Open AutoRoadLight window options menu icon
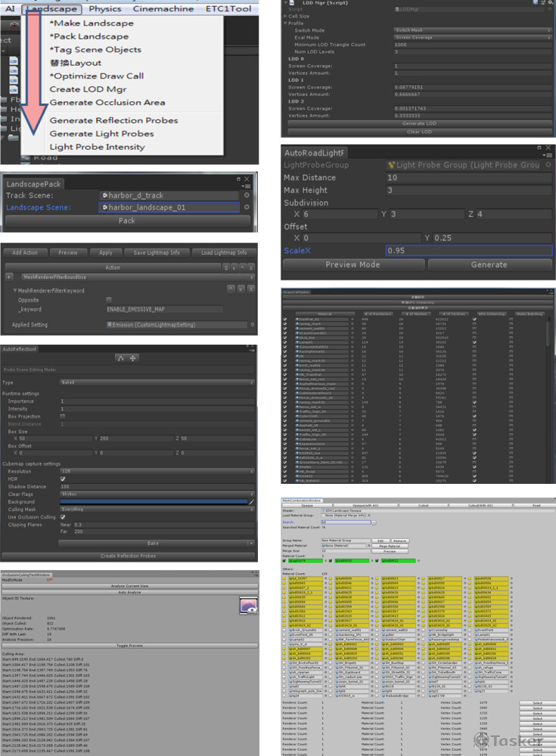556x756 pixels. click(548, 155)
